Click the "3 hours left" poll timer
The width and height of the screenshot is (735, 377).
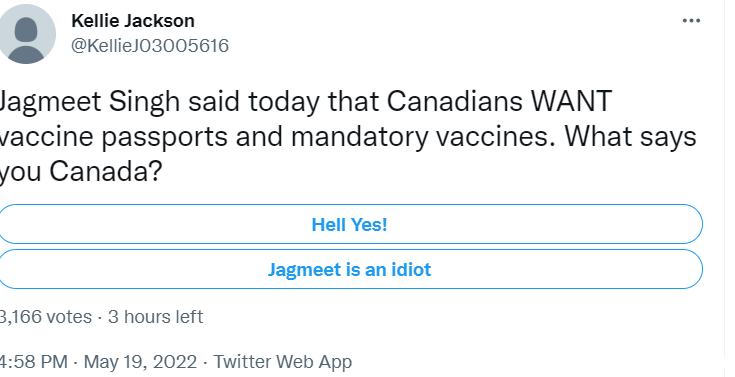coord(156,317)
